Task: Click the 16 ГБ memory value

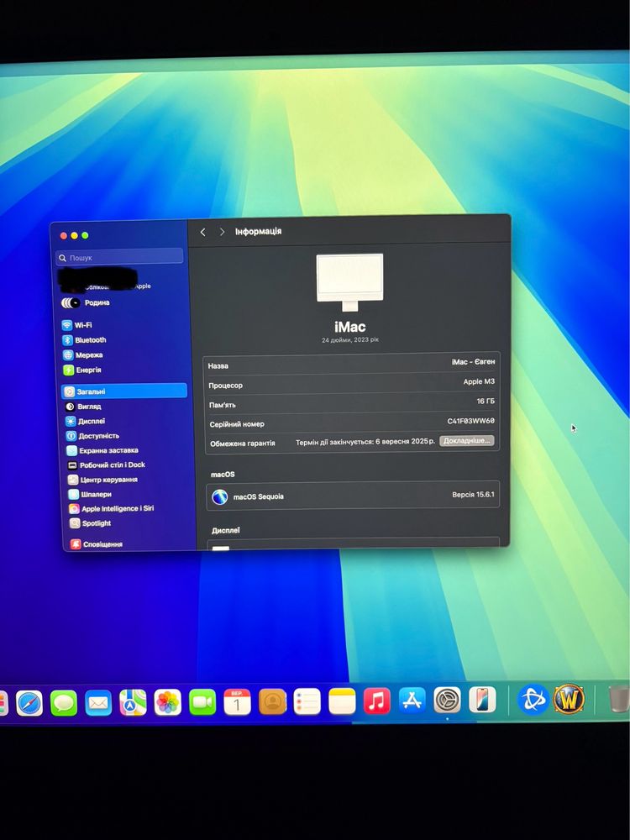Action: pos(486,402)
